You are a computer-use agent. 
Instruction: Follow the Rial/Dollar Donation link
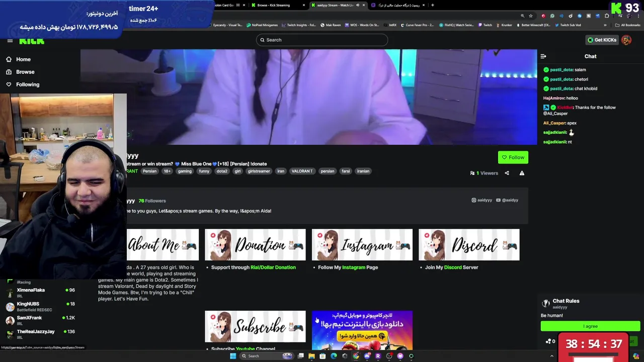(273, 267)
